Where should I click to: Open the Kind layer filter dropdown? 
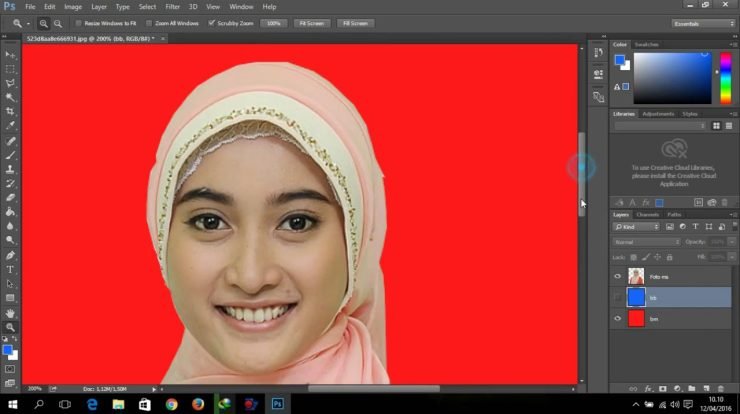(635, 227)
